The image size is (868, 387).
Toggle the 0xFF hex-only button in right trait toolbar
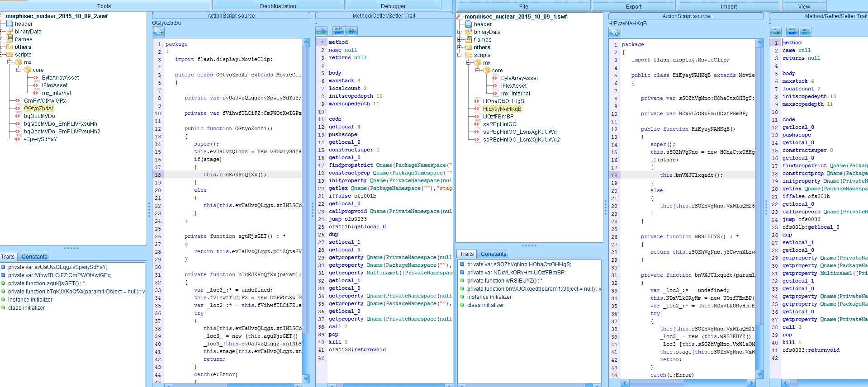[x=805, y=31]
